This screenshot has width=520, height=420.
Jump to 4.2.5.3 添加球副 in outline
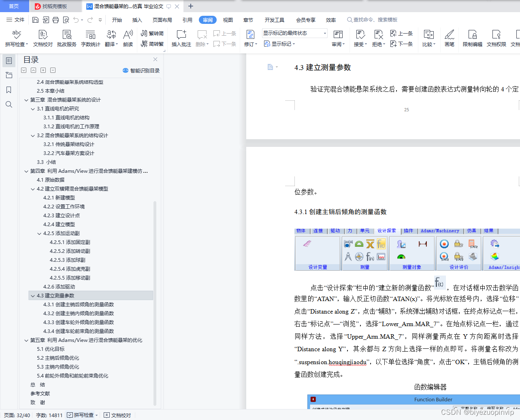coord(68,260)
